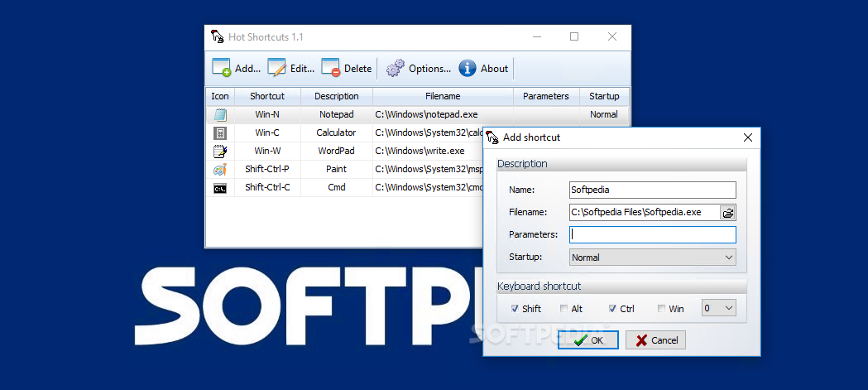This screenshot has height=390, width=868.
Task: Uncheck the Shift modifier checkbox
Action: coord(515,309)
